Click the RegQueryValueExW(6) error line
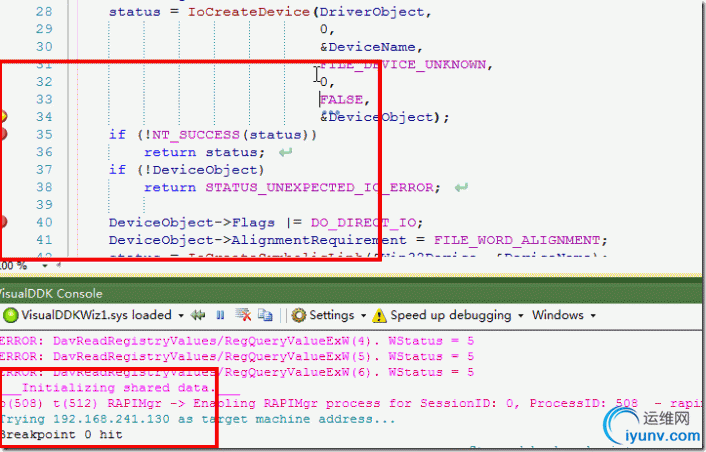The width and height of the screenshot is (706, 452). pyautogui.click(x=237, y=372)
